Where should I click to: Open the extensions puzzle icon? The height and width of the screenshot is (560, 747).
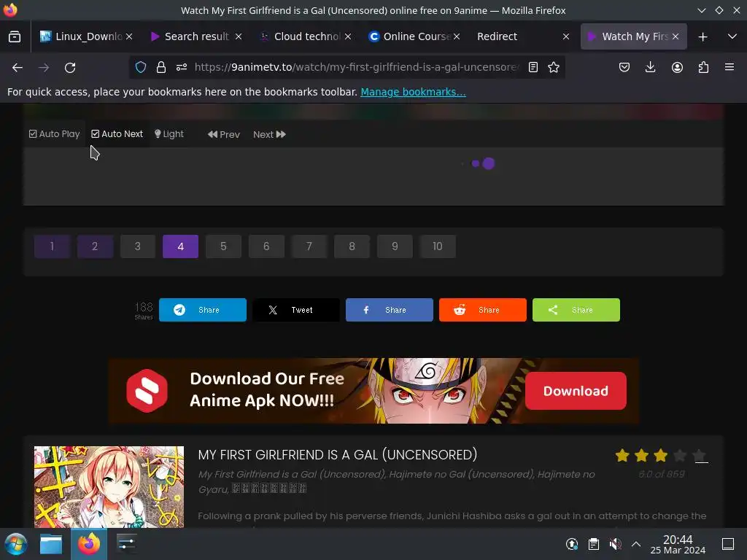[703, 67]
